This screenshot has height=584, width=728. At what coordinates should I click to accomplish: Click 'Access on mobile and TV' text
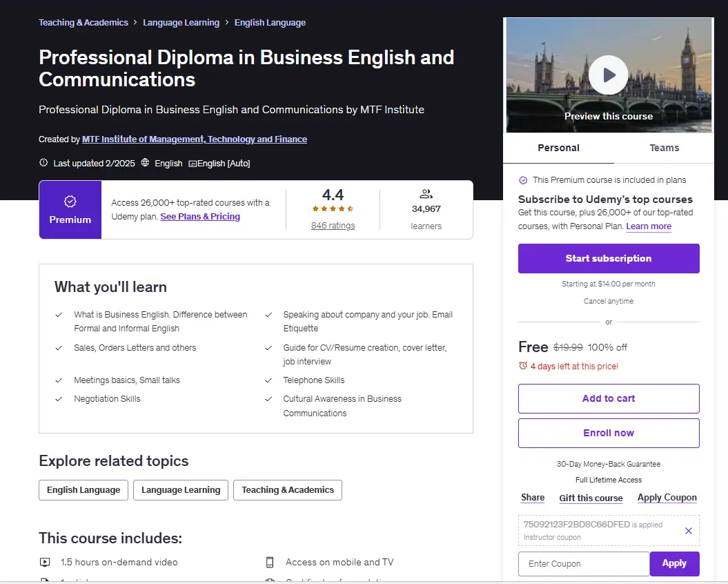(x=340, y=562)
